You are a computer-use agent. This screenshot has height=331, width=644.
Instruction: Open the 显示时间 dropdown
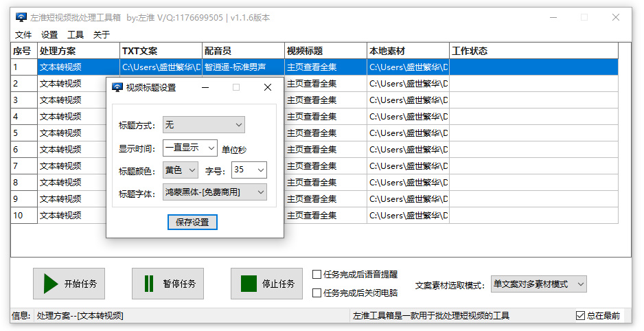(189, 148)
